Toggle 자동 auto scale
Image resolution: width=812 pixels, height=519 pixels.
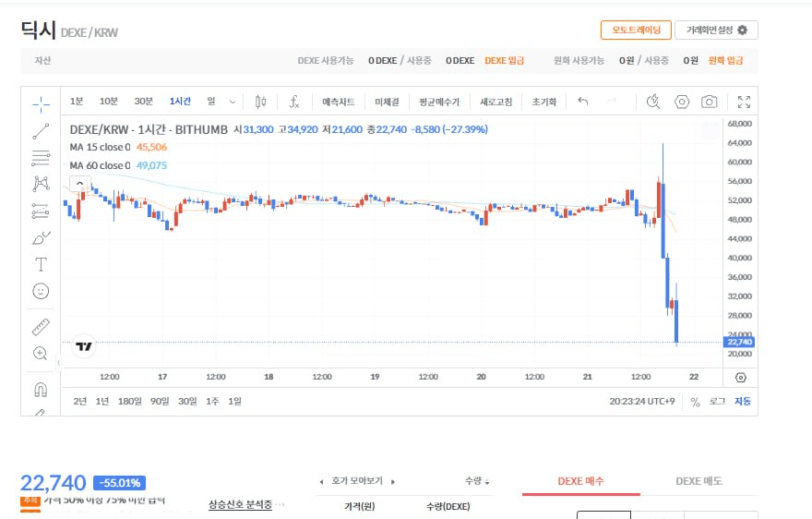point(743,402)
